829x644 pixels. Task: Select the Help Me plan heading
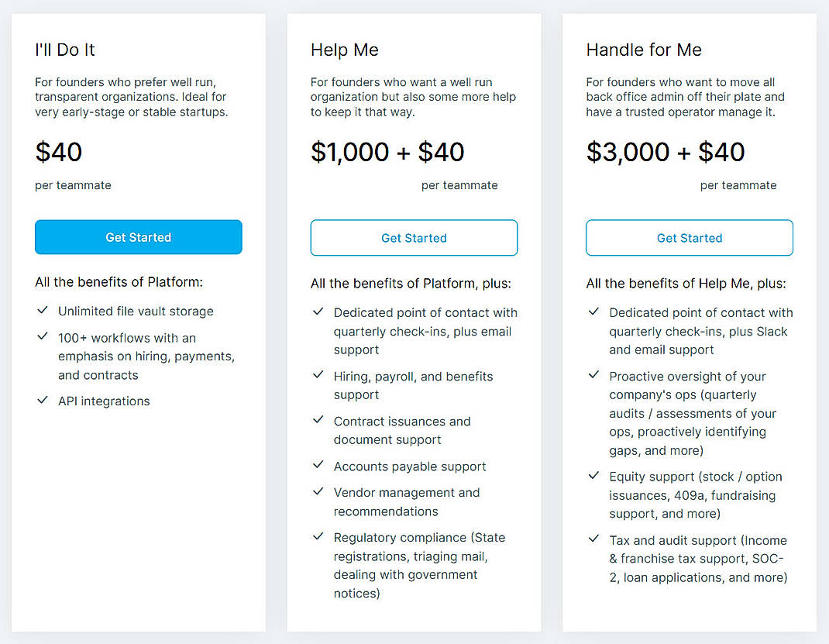[344, 50]
